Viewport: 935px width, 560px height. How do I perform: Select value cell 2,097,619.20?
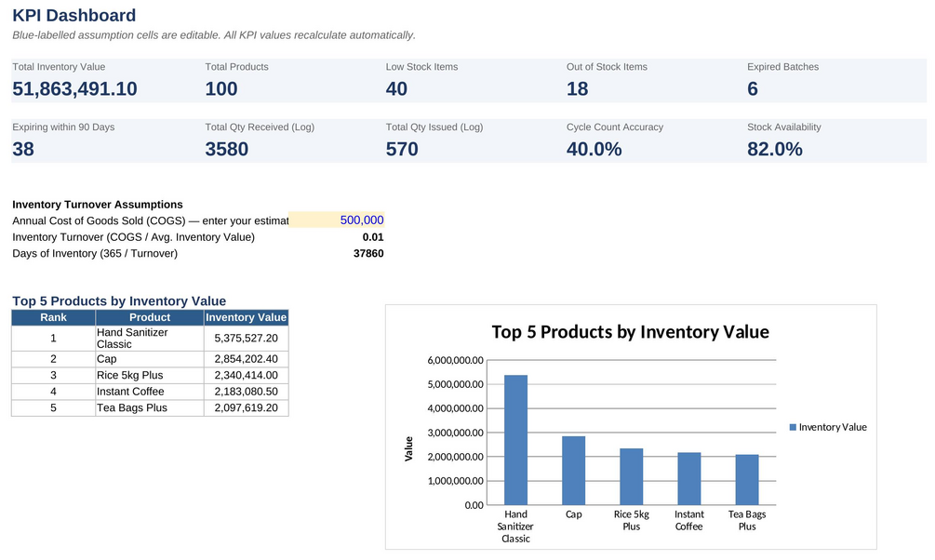pyautogui.click(x=246, y=408)
